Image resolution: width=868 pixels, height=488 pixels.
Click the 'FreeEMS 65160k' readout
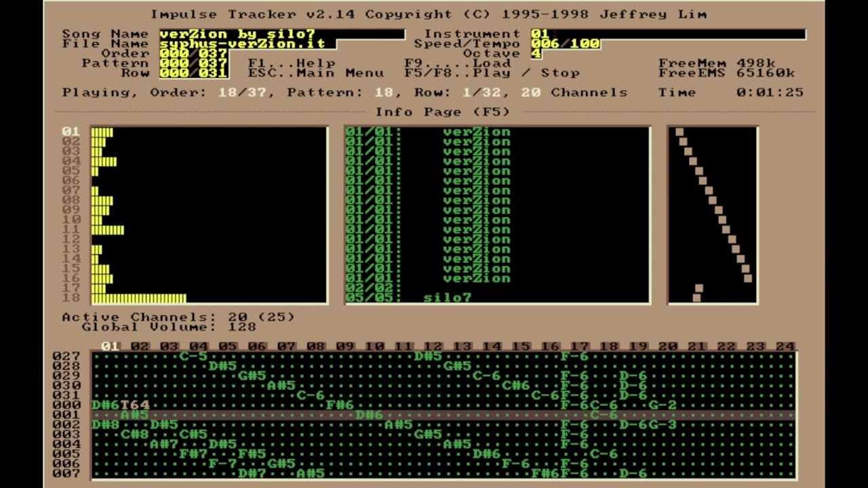click(x=726, y=73)
